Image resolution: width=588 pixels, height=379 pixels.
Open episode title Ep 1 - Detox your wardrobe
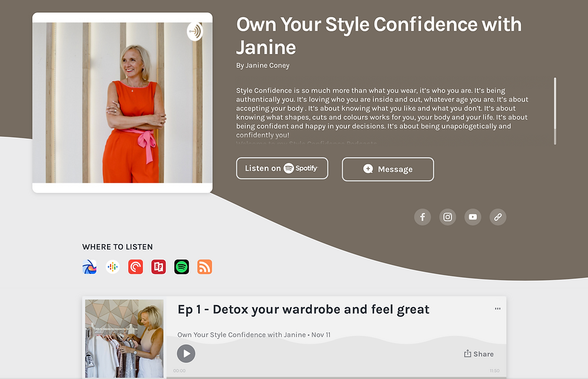pos(303,310)
